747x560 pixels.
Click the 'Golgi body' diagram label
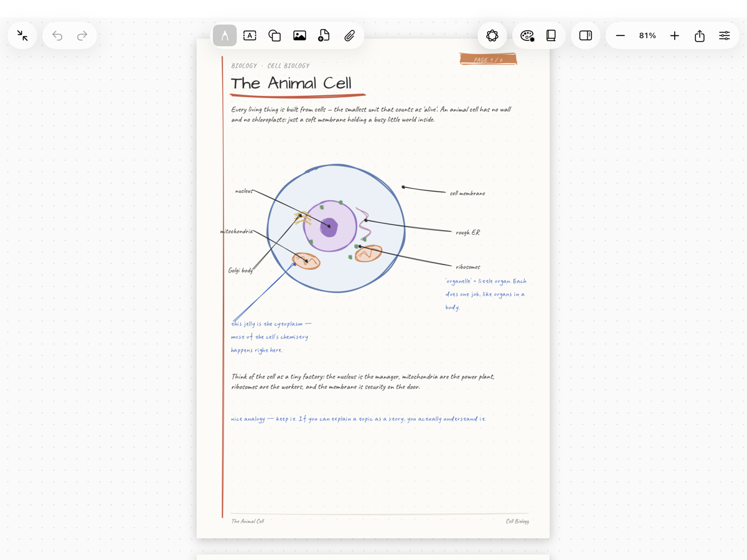241,271
